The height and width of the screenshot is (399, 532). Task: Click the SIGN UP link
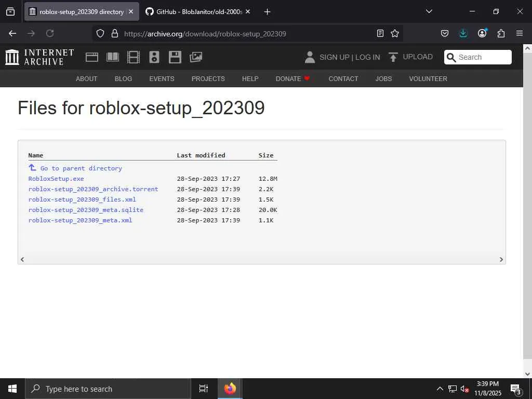click(x=334, y=57)
